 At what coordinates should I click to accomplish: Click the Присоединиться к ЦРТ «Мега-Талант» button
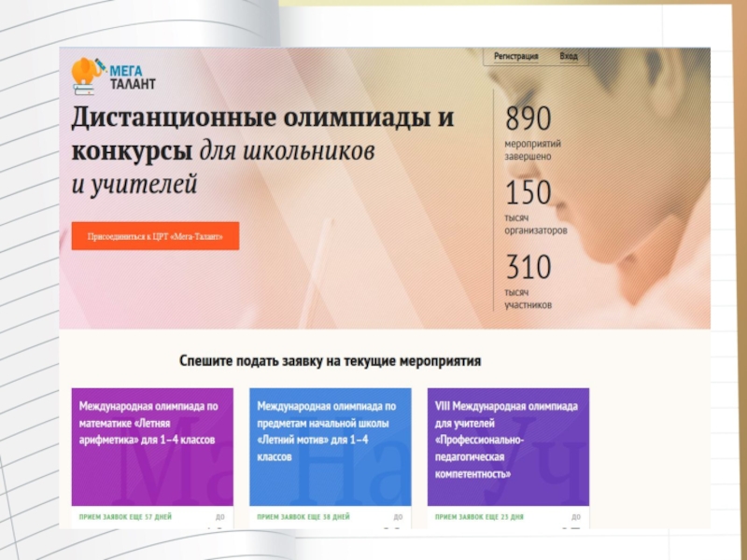[x=155, y=236]
